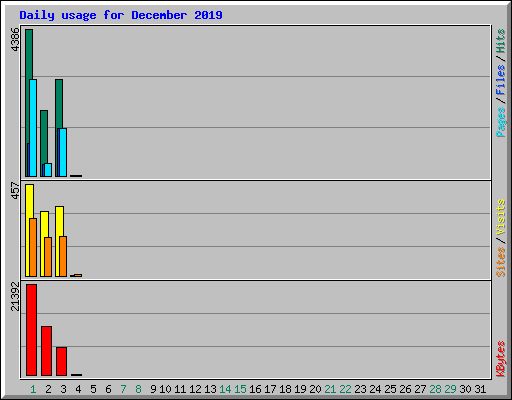Image resolution: width=512 pixels, height=400 pixels.
Task: Click the cyan Pages bar for day 3
Action: click(x=63, y=152)
